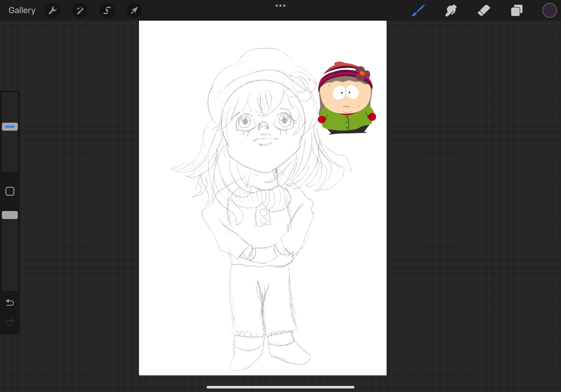Open the active color picker
This screenshot has width=561, height=392.
click(x=549, y=10)
